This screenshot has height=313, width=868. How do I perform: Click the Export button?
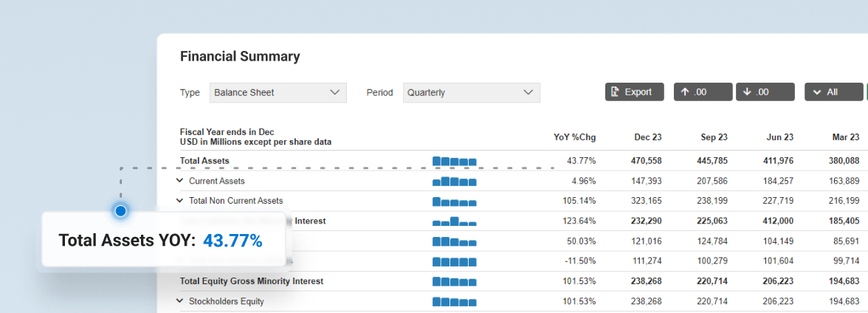[634, 92]
